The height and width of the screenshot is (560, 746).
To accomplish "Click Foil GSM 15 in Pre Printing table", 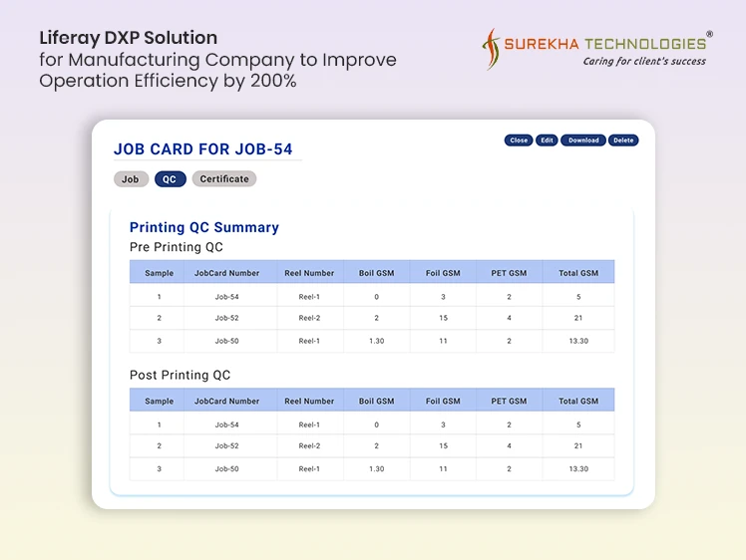I will tap(443, 318).
